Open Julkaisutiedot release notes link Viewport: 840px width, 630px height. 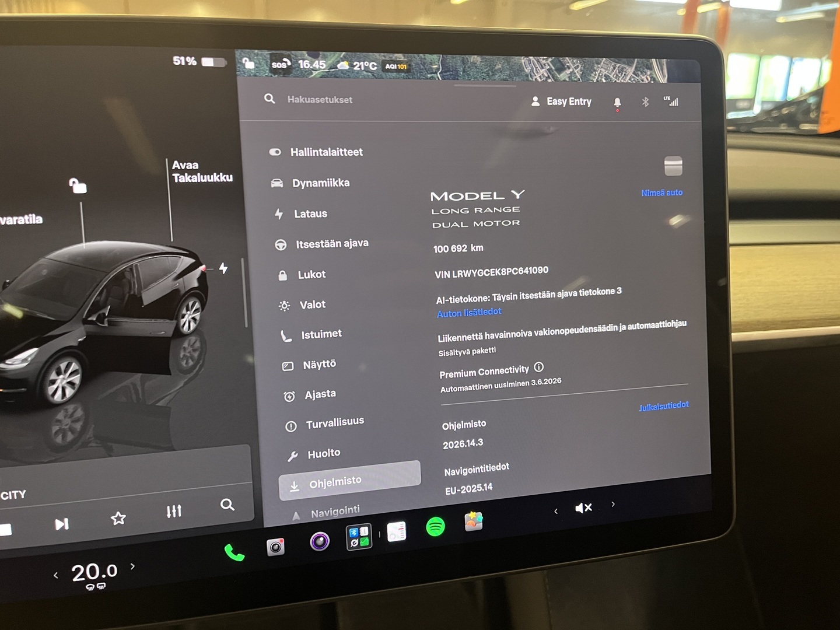tap(664, 406)
